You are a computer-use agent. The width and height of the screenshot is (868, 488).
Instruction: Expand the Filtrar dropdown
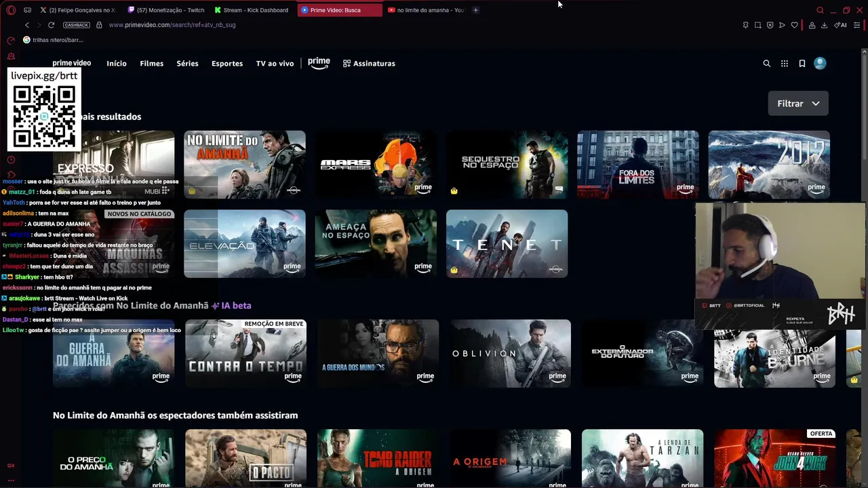point(798,104)
